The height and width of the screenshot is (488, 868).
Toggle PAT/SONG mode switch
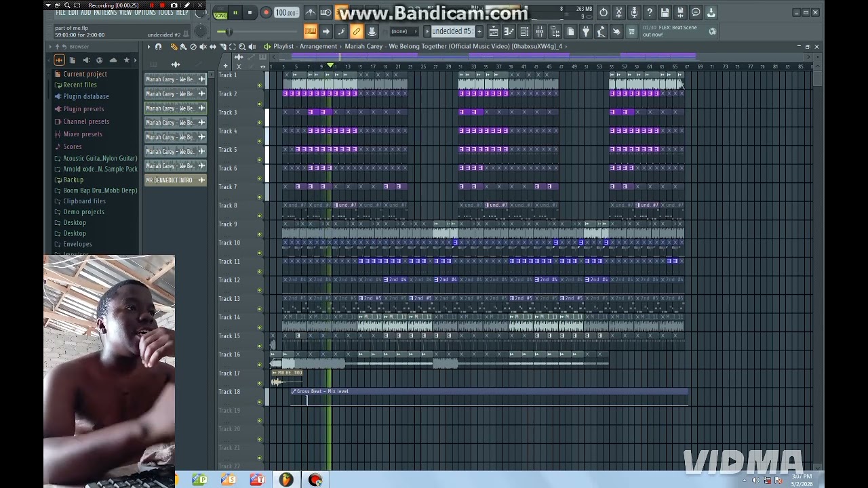pyautogui.click(x=220, y=13)
